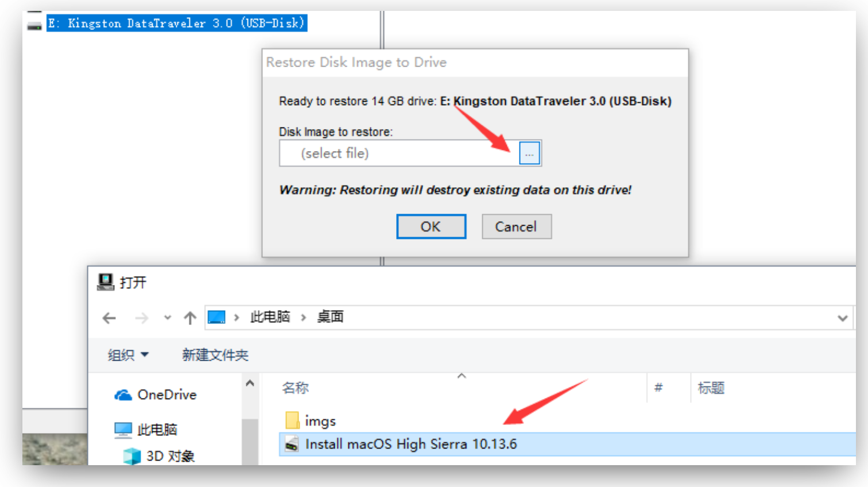Open the 组织 dropdown menu

(128, 355)
